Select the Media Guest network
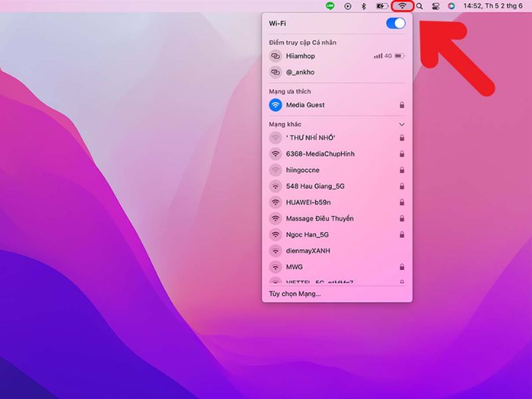This screenshot has width=532, height=399. click(337, 105)
